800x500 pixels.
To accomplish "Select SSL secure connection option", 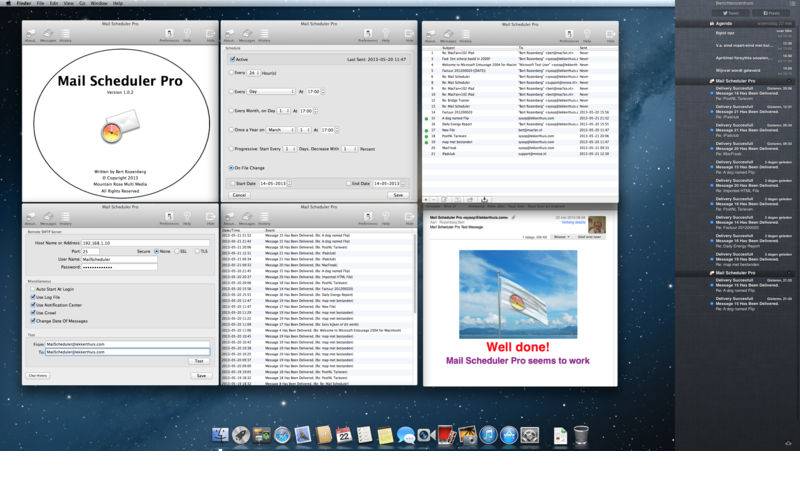I will click(x=177, y=252).
